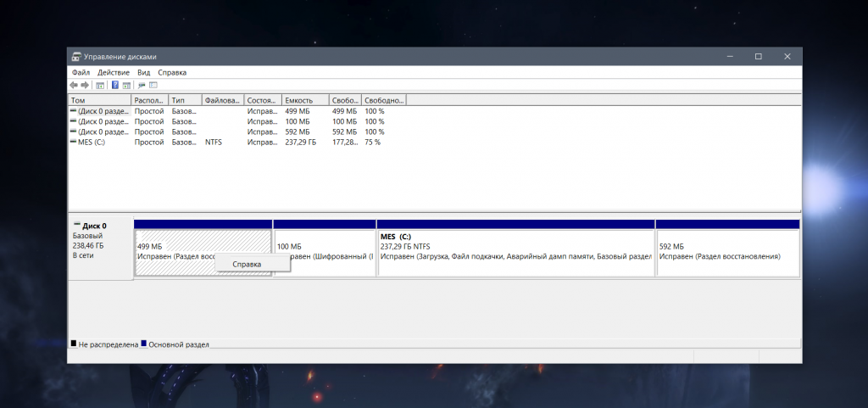Open the properties list toolbar icon

(153, 86)
